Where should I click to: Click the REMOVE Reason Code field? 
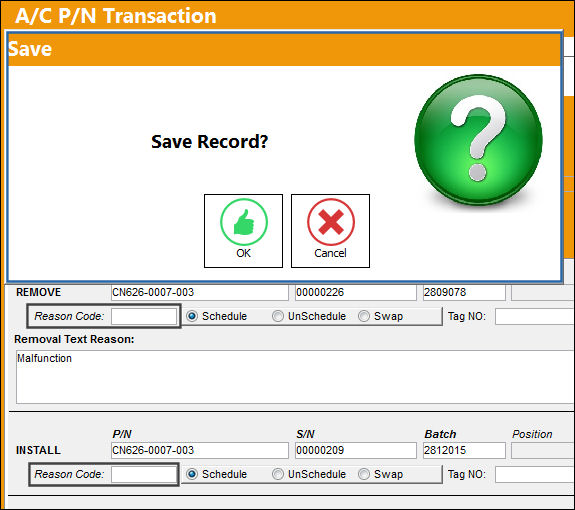tap(144, 316)
